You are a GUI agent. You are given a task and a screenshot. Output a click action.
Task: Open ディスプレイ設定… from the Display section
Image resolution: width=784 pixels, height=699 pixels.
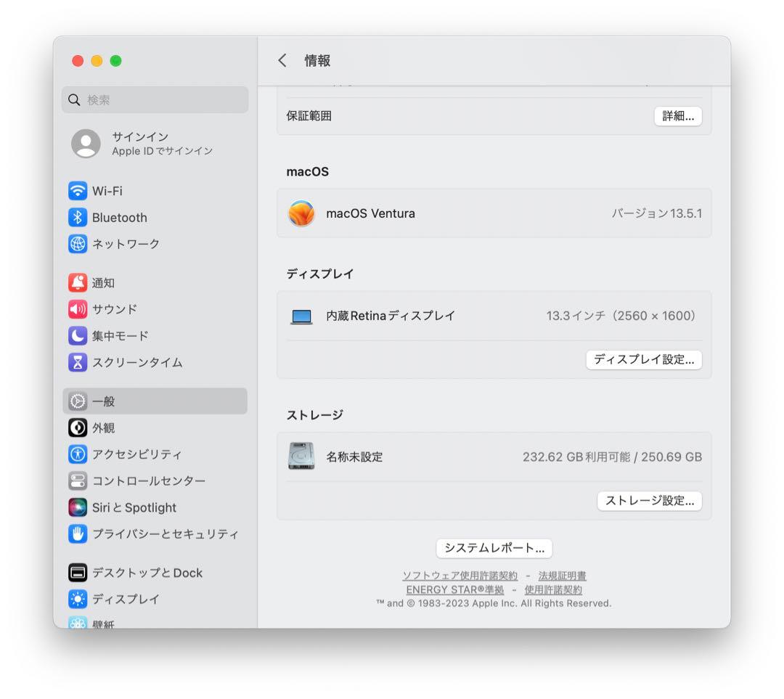click(x=643, y=360)
